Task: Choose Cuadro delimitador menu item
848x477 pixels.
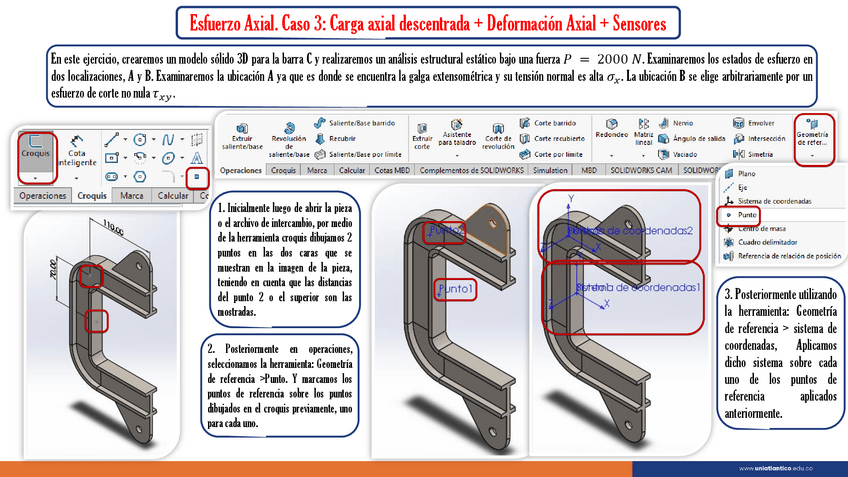Action: point(761,242)
